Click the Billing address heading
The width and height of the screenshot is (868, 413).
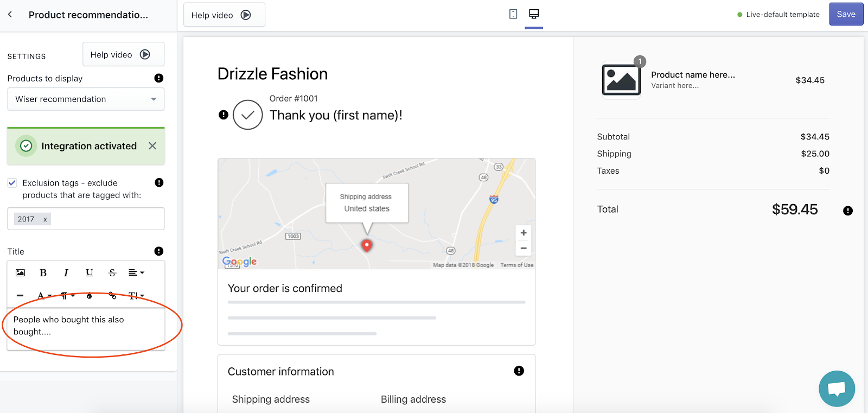413,399
